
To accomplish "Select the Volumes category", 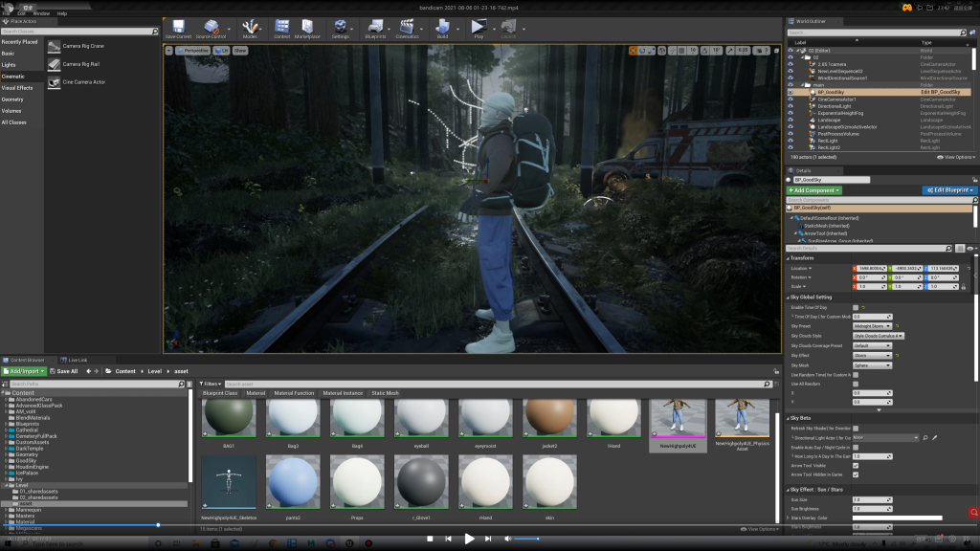I will coord(11,111).
